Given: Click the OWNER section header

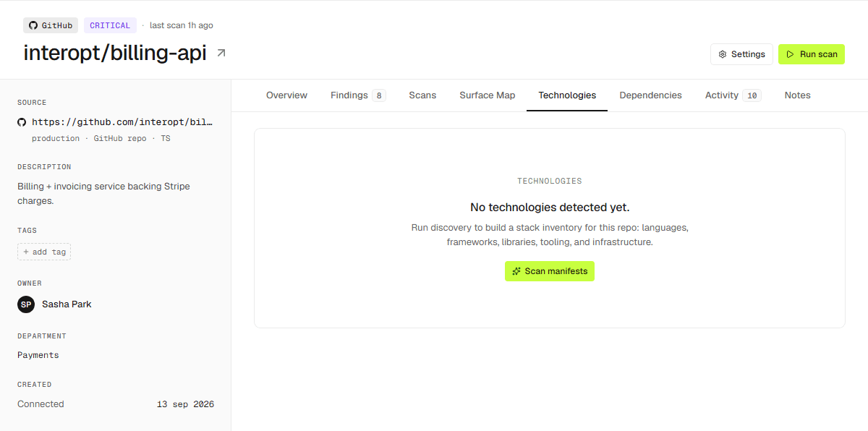Looking at the screenshot, I should 30,283.
